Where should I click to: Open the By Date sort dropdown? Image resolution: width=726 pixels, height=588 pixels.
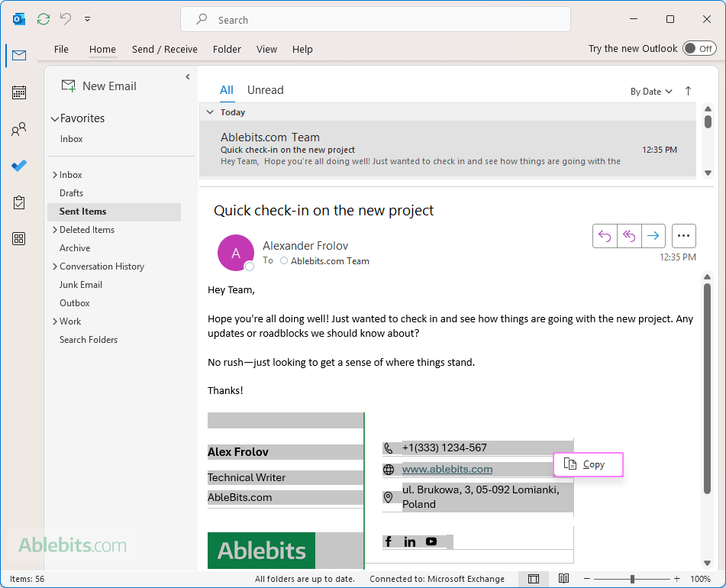(651, 92)
